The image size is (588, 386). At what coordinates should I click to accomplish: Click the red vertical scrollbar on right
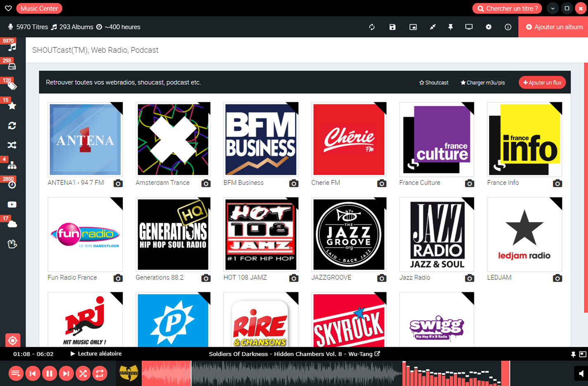(x=586, y=188)
